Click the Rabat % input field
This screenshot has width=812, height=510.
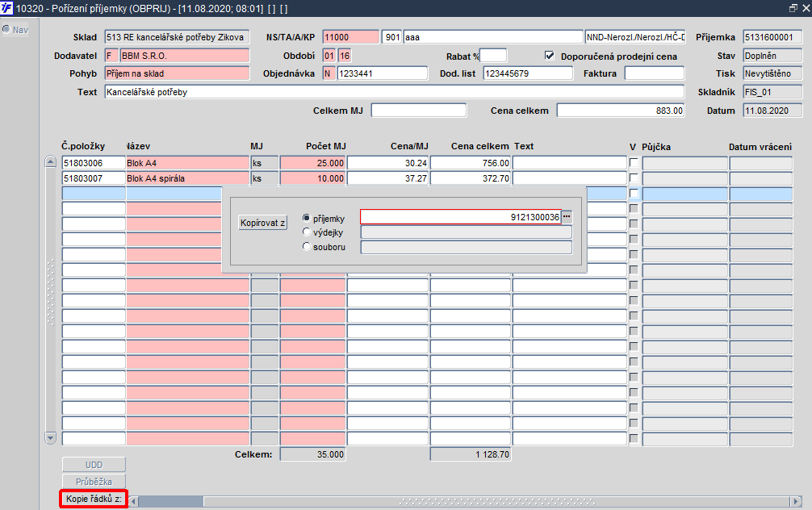tap(493, 56)
